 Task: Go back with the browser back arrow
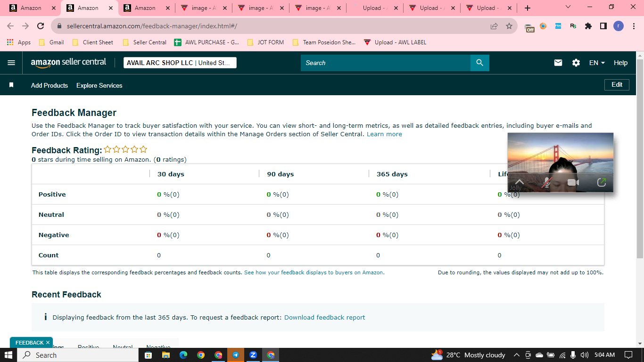pyautogui.click(x=10, y=26)
